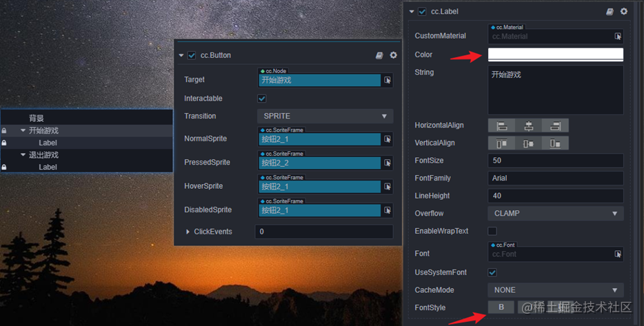Pick node for Target field
644x326 pixels.
pos(388,80)
